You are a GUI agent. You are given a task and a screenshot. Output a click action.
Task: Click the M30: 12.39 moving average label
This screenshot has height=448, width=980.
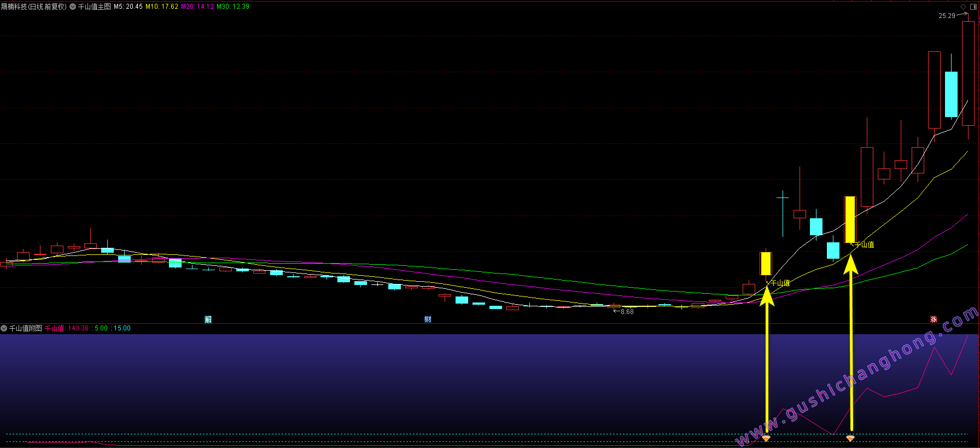tap(233, 7)
